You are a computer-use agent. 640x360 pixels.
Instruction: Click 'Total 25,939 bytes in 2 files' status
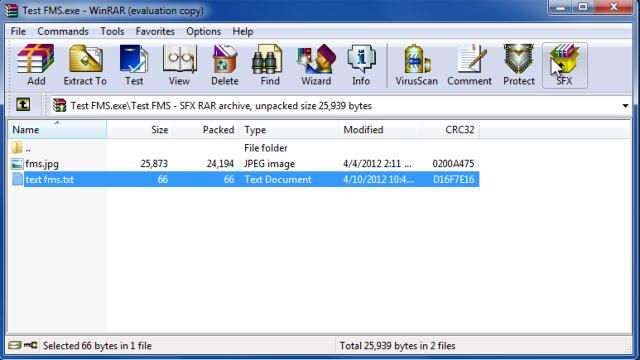coord(397,346)
